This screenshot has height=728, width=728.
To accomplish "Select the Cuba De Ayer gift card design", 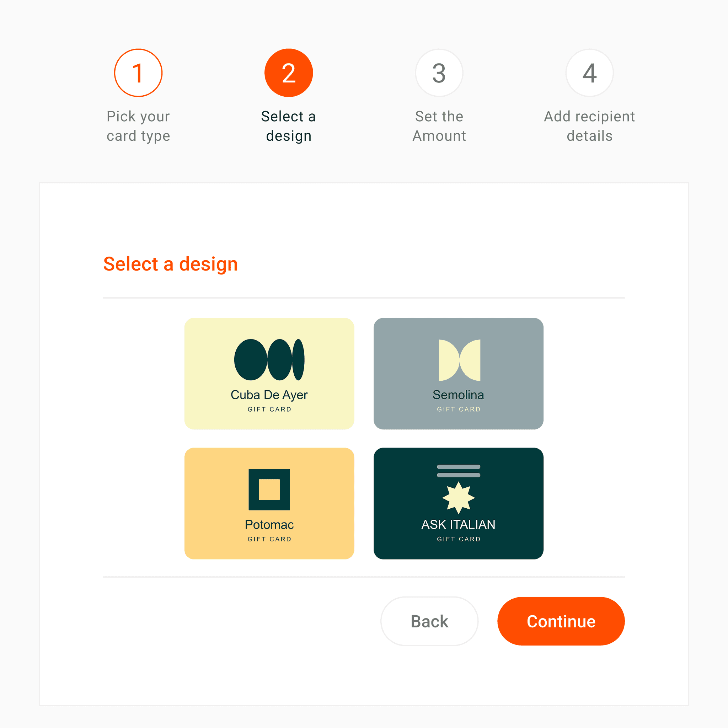I will point(269,374).
